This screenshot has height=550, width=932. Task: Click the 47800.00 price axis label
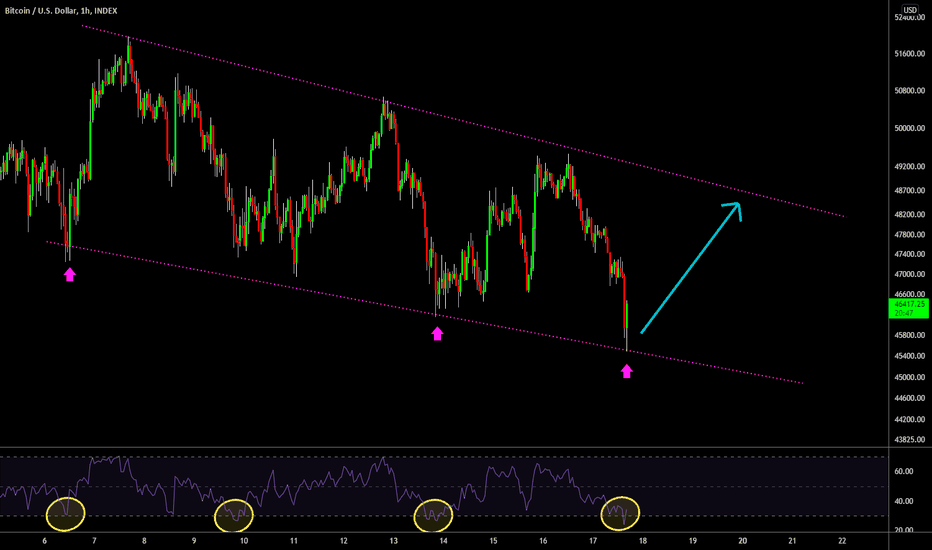click(x=909, y=234)
